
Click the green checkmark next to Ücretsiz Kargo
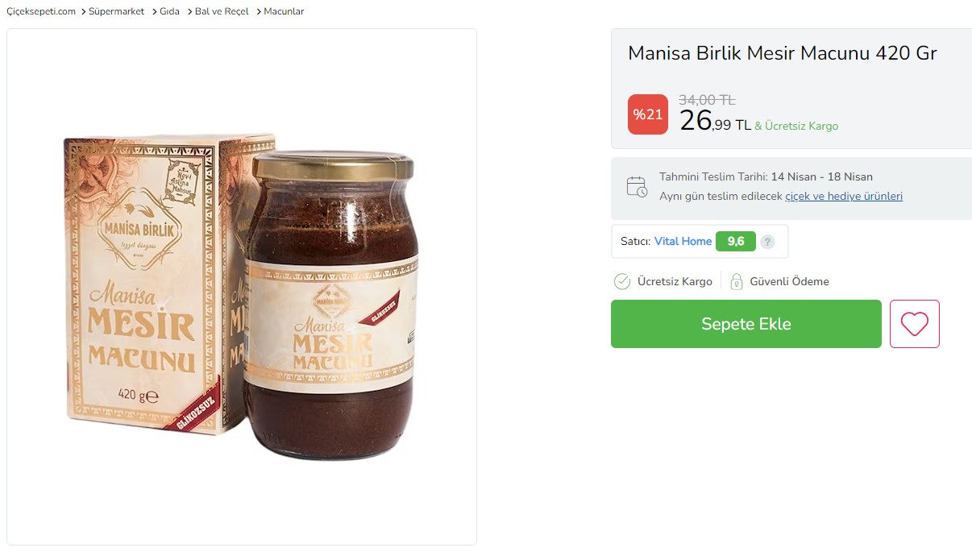(621, 281)
